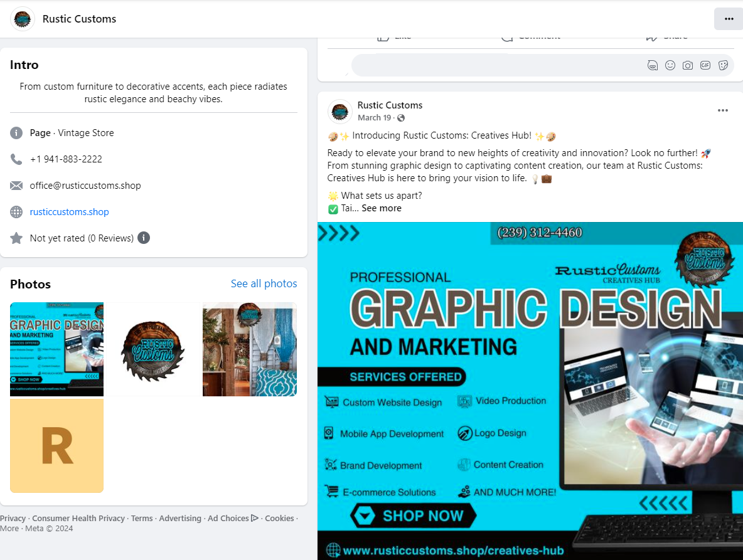743x560 pixels.
Task: Click the phone icon in Intro
Action: (16, 159)
